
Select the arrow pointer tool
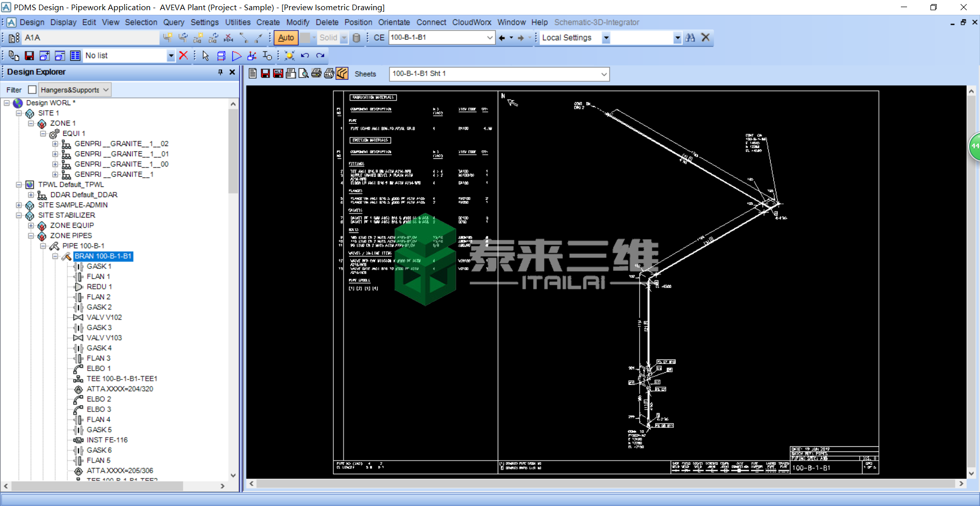click(x=206, y=56)
